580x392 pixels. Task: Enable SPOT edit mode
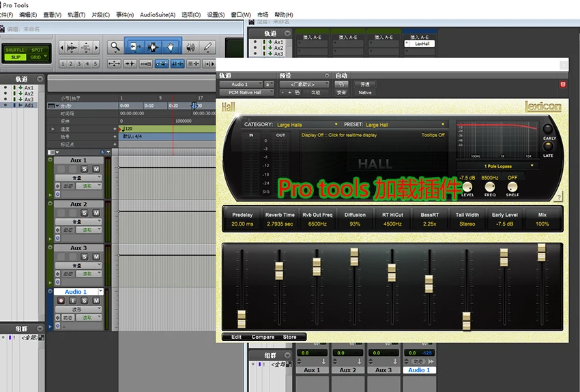(37, 50)
